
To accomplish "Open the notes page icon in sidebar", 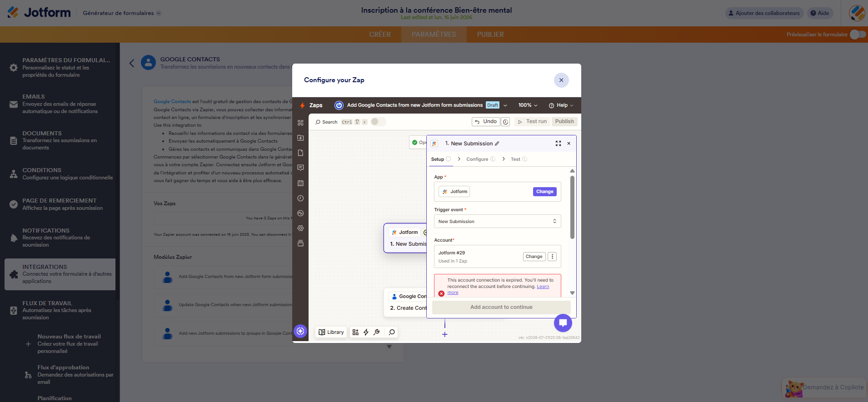I will tap(300, 153).
